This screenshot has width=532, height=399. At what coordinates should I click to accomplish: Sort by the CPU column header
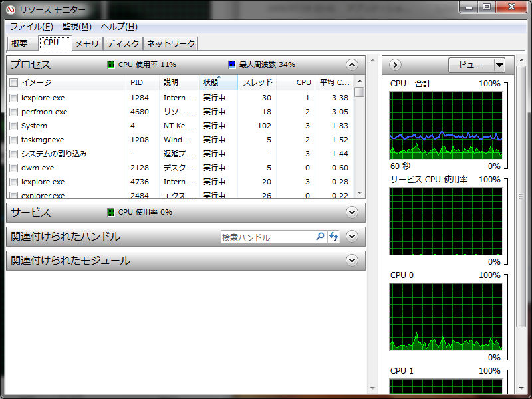click(296, 82)
